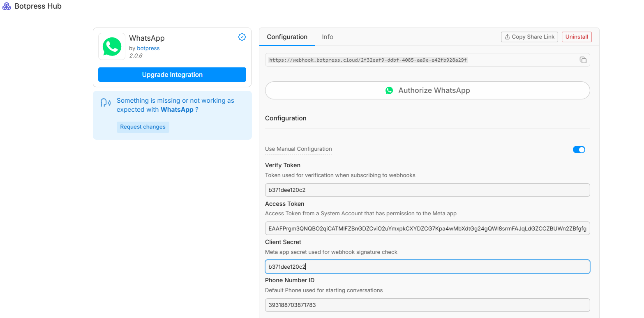Screen dimensions: 644x318
Task: Click the Botpress Hub title text
Action: coord(38,7)
